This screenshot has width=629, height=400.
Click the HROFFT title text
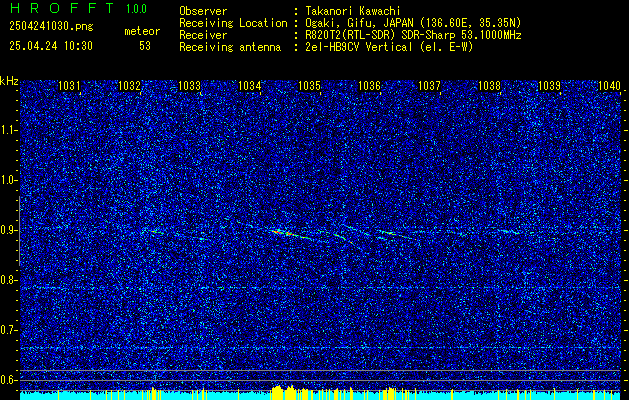(x=62, y=8)
